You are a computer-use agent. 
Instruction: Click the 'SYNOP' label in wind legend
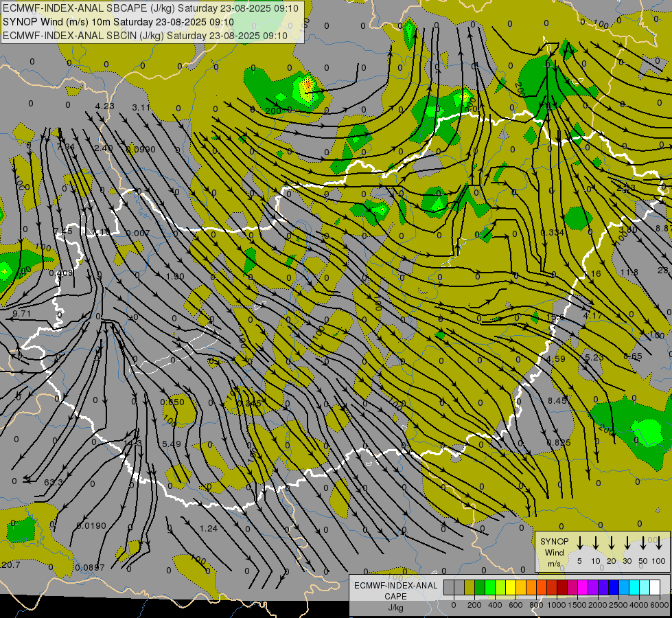coord(554,542)
